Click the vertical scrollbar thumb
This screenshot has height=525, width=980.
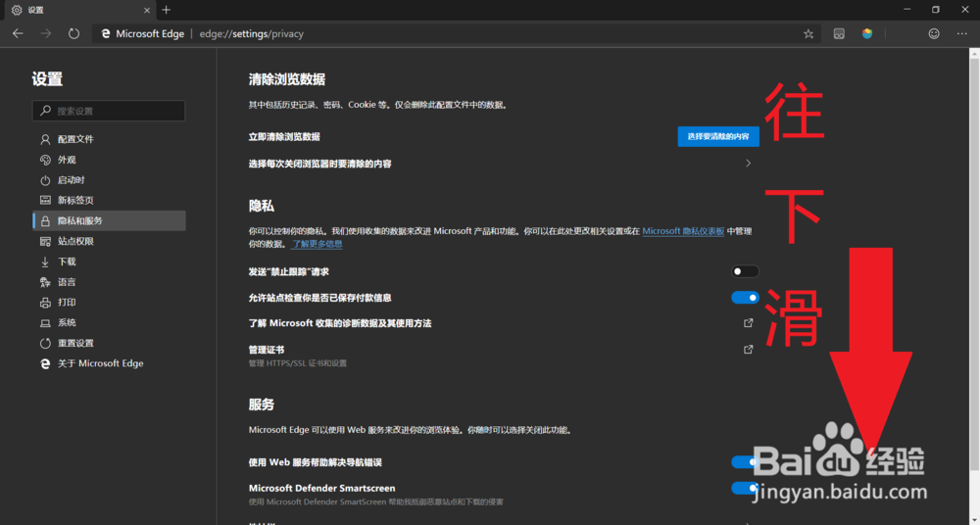click(x=974, y=264)
